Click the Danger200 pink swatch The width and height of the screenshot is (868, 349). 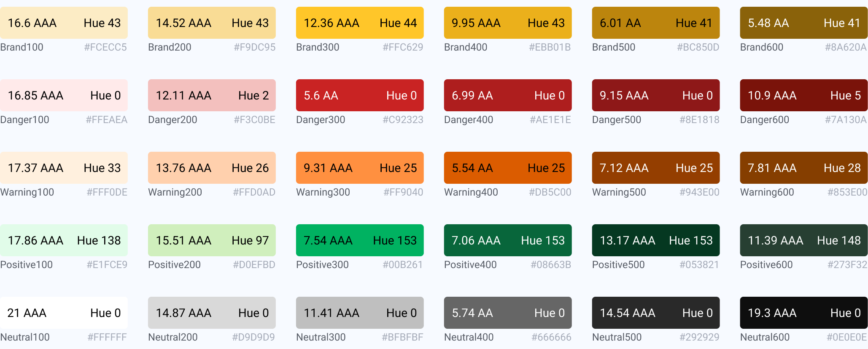(212, 95)
